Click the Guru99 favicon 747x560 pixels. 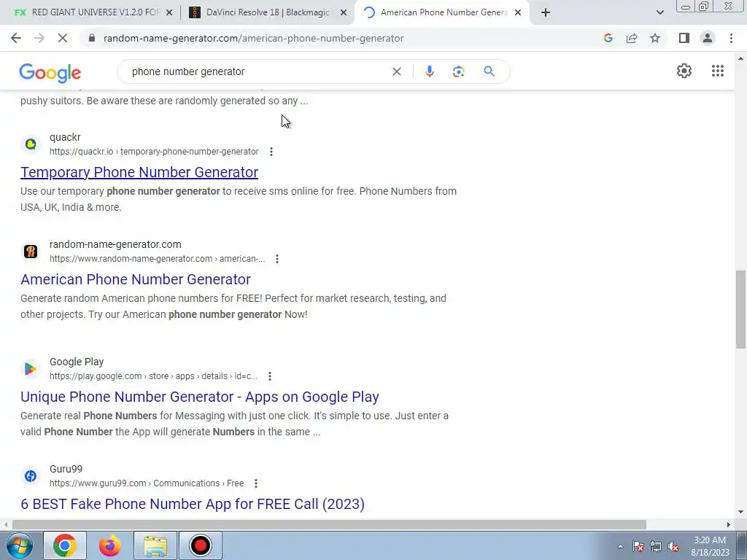31,476
